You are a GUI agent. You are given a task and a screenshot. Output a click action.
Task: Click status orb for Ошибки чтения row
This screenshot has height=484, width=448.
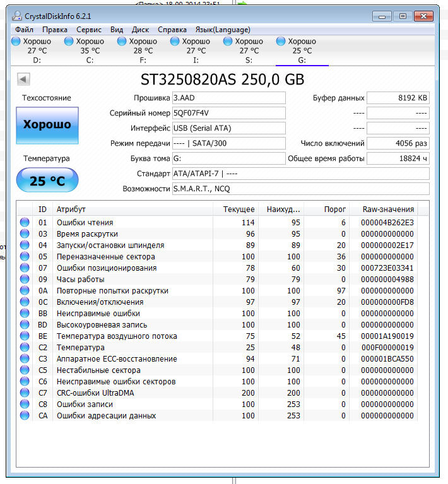(x=25, y=222)
